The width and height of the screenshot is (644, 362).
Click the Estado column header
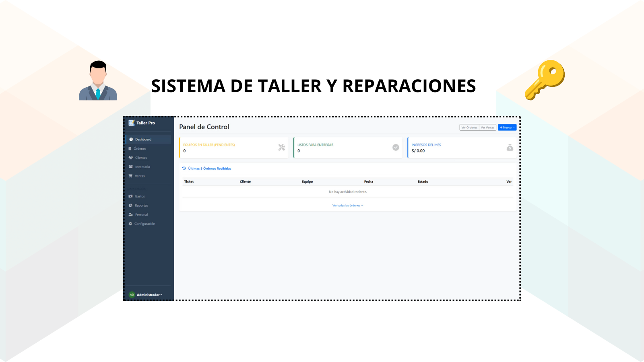(x=423, y=182)
